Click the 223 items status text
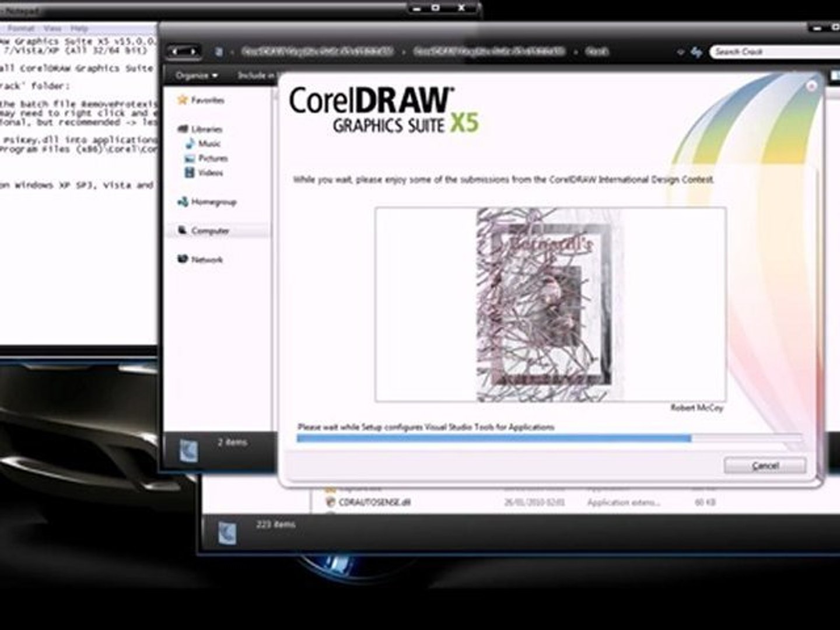Image resolution: width=840 pixels, height=630 pixels. [x=276, y=525]
